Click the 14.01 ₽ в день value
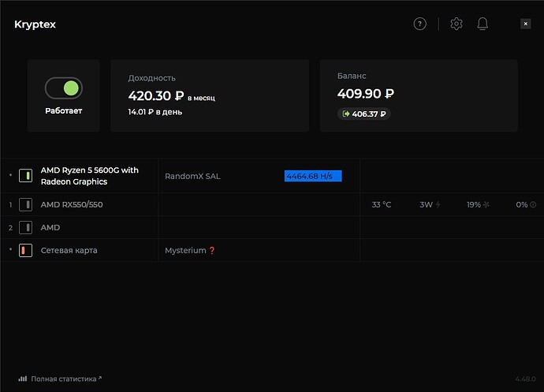 point(155,112)
